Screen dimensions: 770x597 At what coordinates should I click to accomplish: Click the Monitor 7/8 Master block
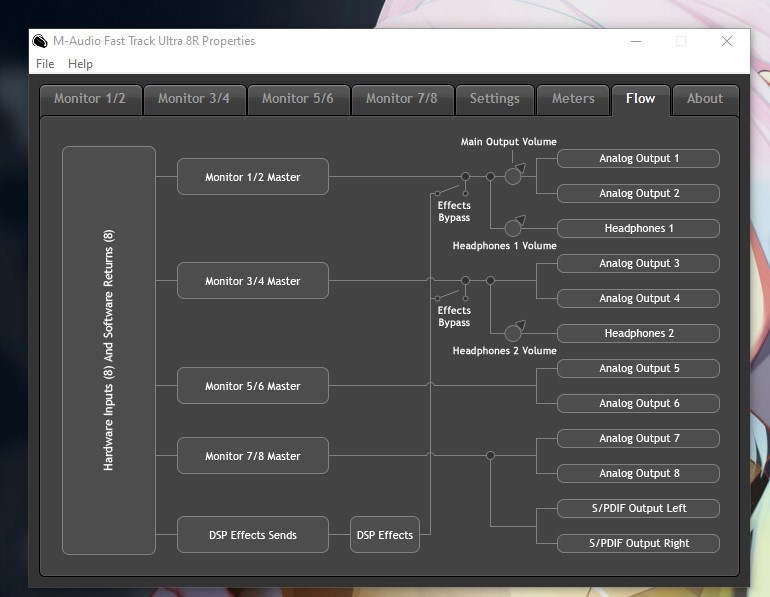(253, 456)
